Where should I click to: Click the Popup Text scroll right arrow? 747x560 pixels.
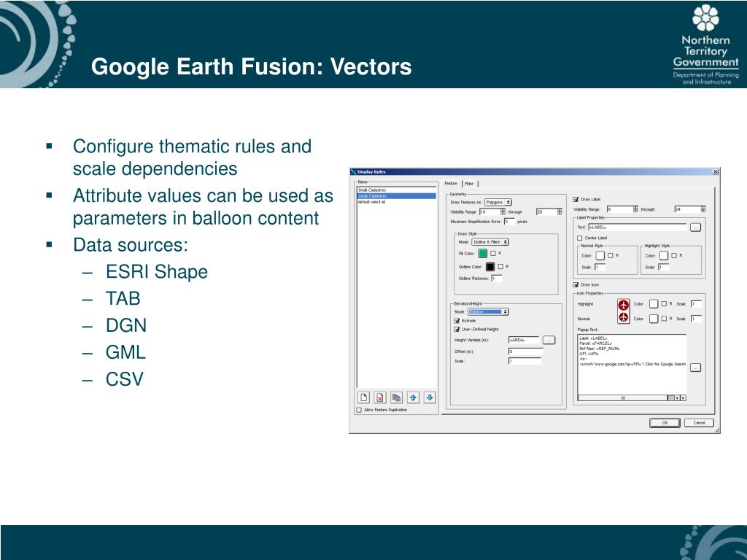[x=684, y=397]
